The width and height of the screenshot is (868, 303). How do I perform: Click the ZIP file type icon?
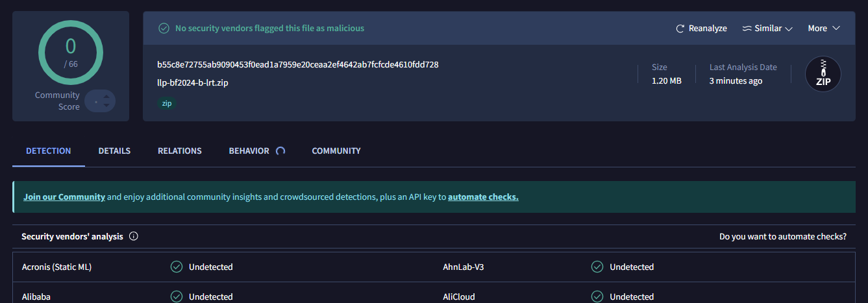click(823, 74)
